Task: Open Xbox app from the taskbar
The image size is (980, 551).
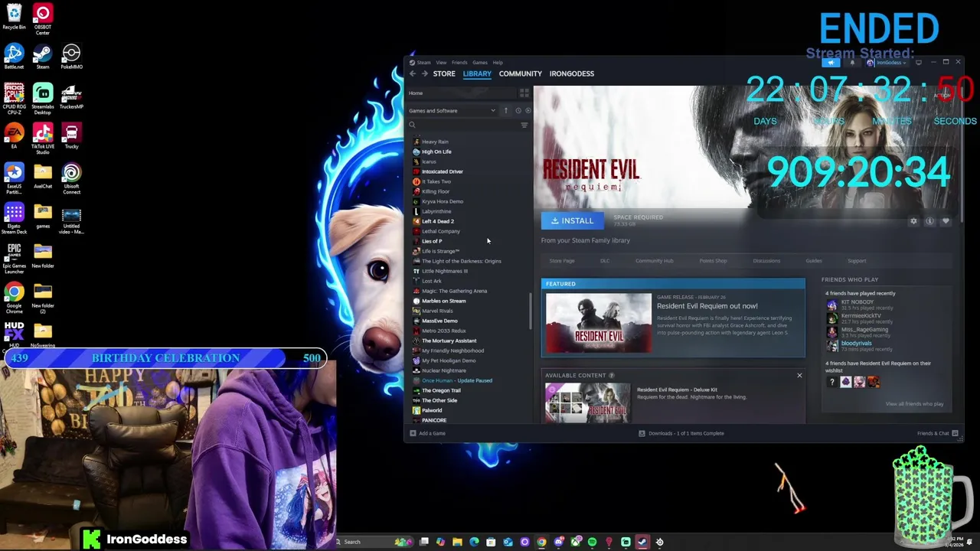Action: click(575, 542)
